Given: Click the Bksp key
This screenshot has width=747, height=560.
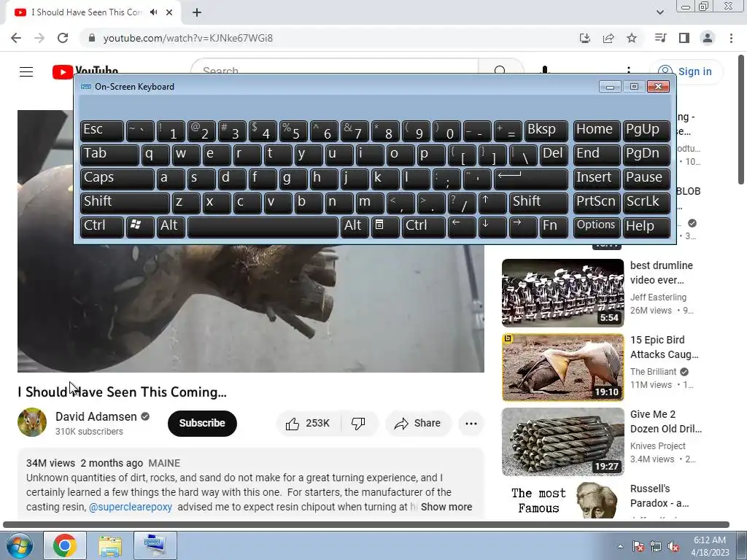Looking at the screenshot, I should pos(546,131).
